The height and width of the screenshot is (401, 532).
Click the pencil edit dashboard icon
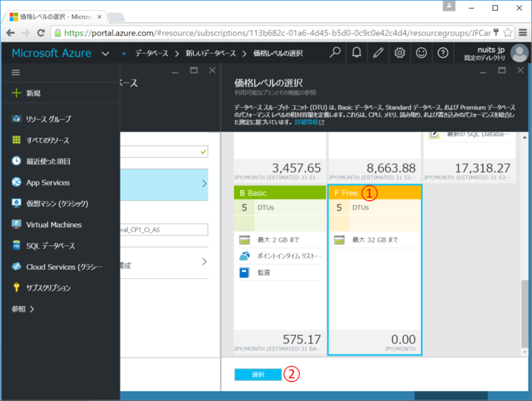378,53
